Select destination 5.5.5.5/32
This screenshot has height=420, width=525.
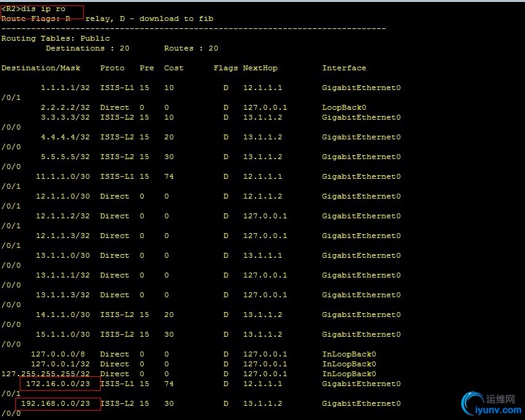point(65,157)
